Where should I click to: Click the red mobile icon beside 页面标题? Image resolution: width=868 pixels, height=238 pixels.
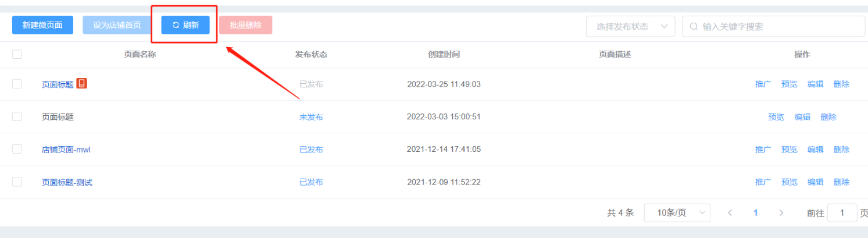point(81,83)
